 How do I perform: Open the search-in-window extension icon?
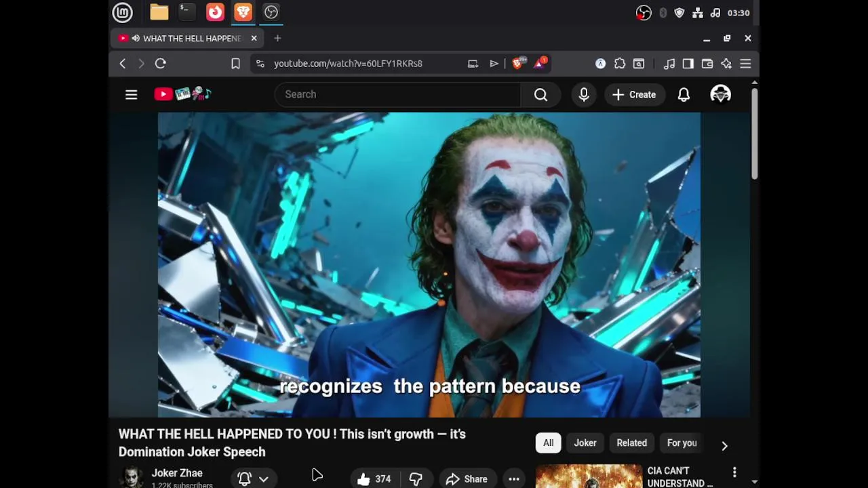[x=639, y=64]
